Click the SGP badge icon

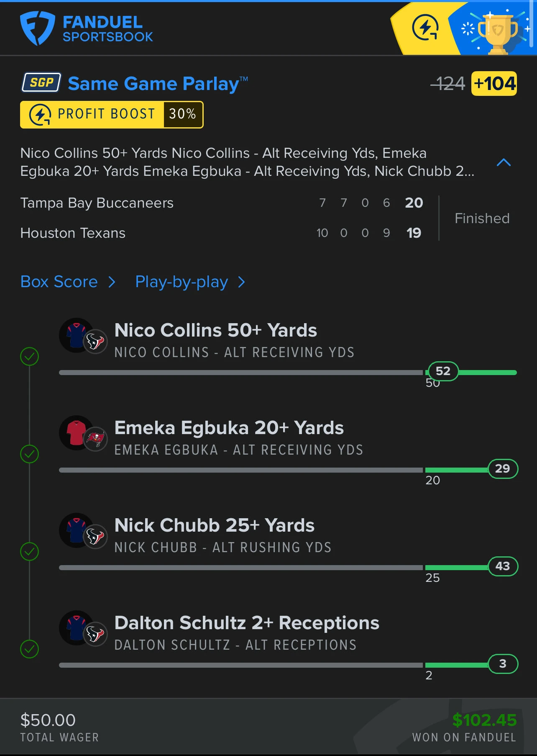tap(41, 82)
